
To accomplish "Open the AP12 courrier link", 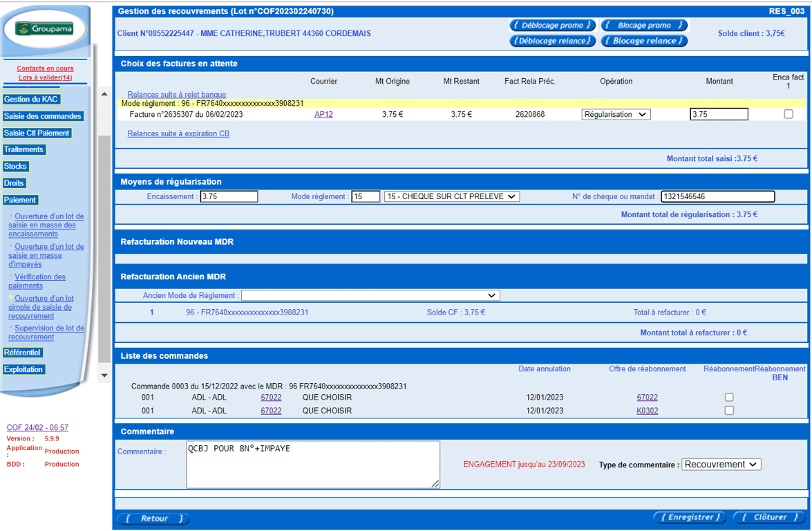I will 323,115.
